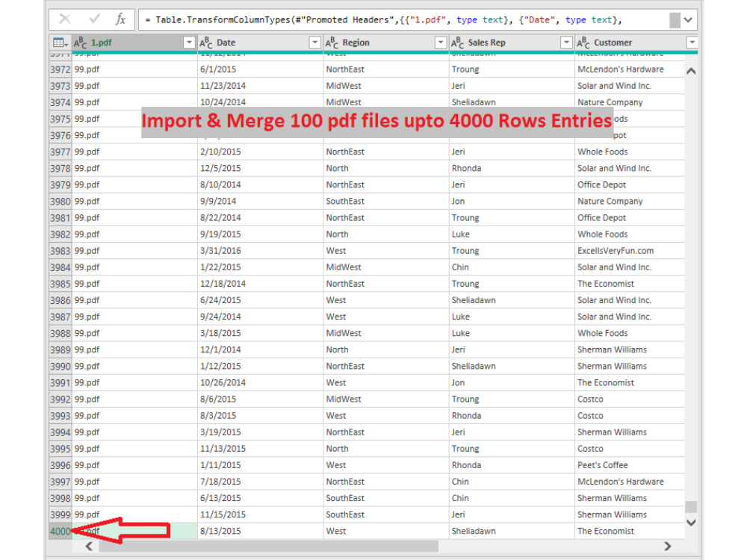Open the filter dropdown for Sales Rep column
The image size is (747, 560).
(x=566, y=43)
